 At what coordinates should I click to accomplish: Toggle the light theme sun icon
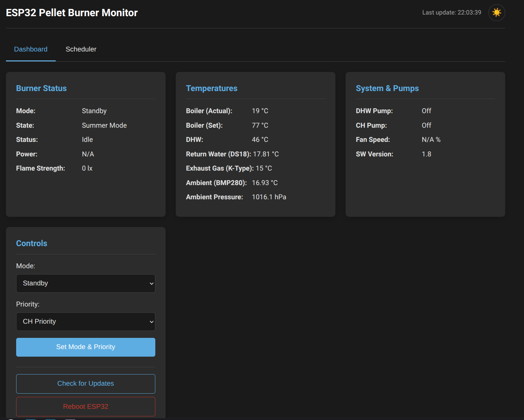(x=496, y=13)
